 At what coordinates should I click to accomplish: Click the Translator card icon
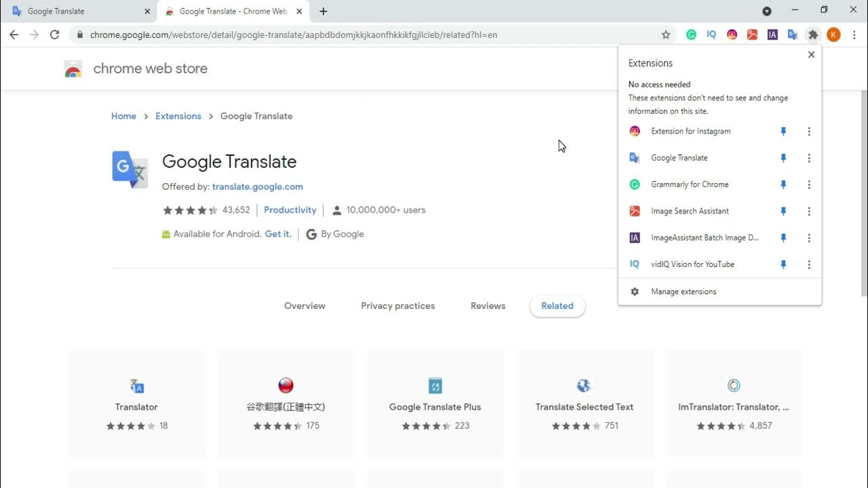pyautogui.click(x=136, y=386)
